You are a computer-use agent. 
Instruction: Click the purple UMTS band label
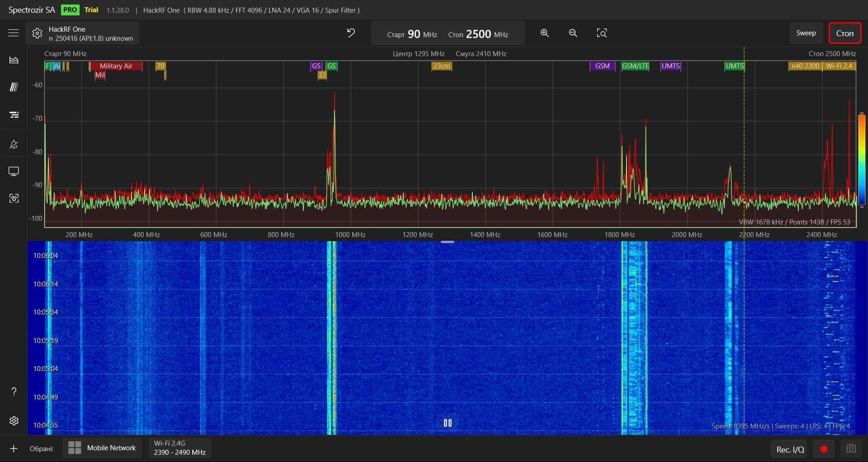tap(670, 66)
